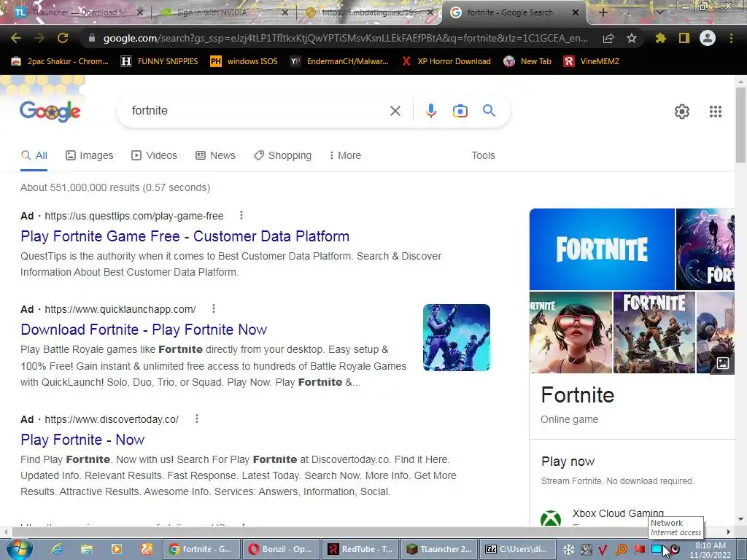Image resolution: width=747 pixels, height=560 pixels.
Task: Open a new browser tab with plus
Action: click(x=603, y=13)
